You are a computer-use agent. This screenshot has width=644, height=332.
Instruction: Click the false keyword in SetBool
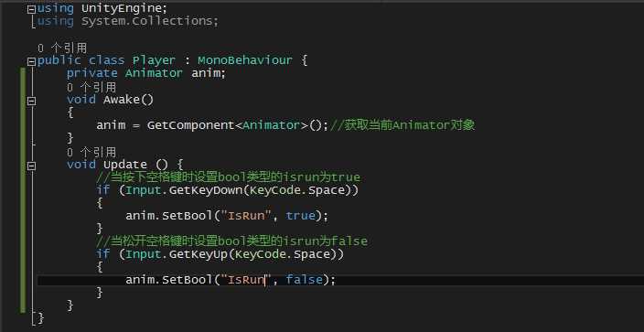[x=304, y=280]
